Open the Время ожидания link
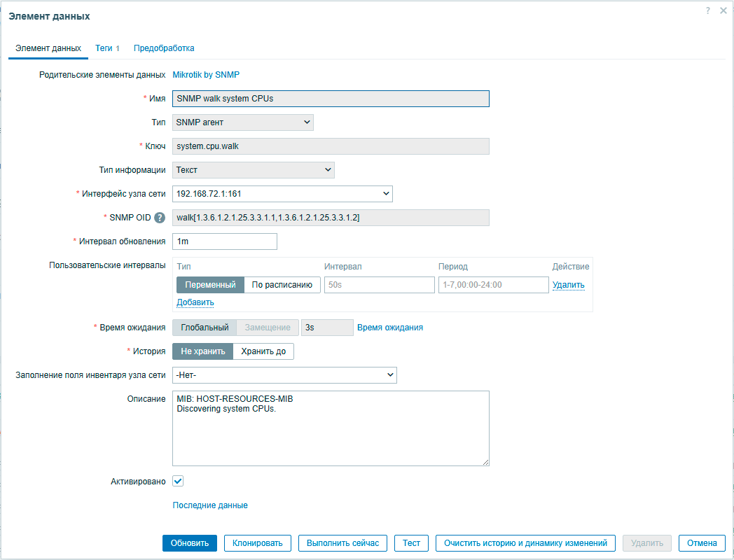 [390, 328]
